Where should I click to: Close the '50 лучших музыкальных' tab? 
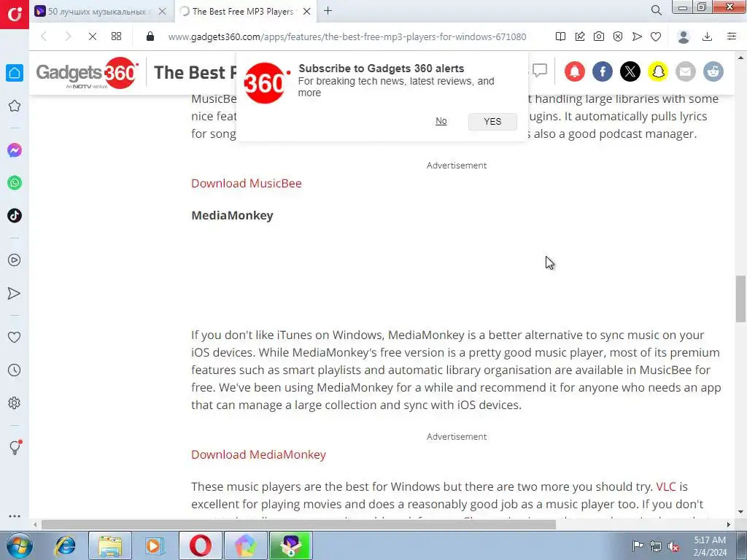162,12
